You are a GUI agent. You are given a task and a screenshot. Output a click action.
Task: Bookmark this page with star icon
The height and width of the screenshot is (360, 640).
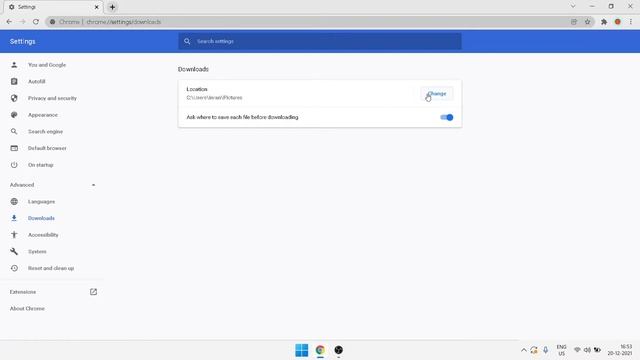(x=587, y=22)
